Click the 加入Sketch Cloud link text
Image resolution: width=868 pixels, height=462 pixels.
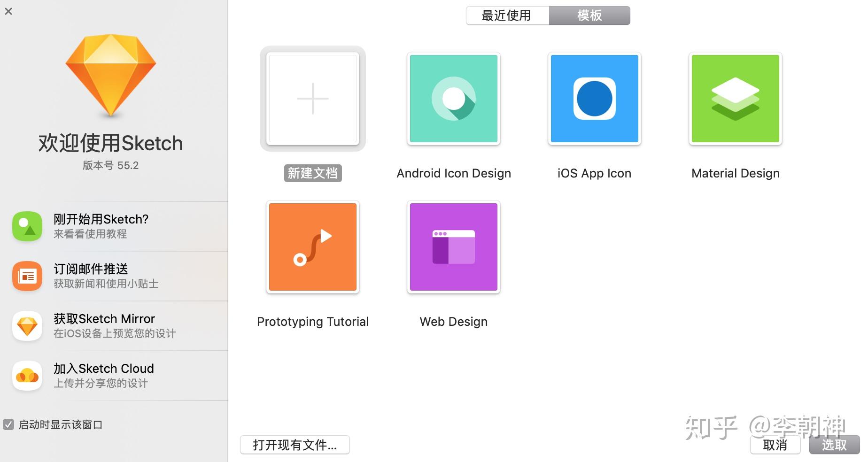click(104, 369)
